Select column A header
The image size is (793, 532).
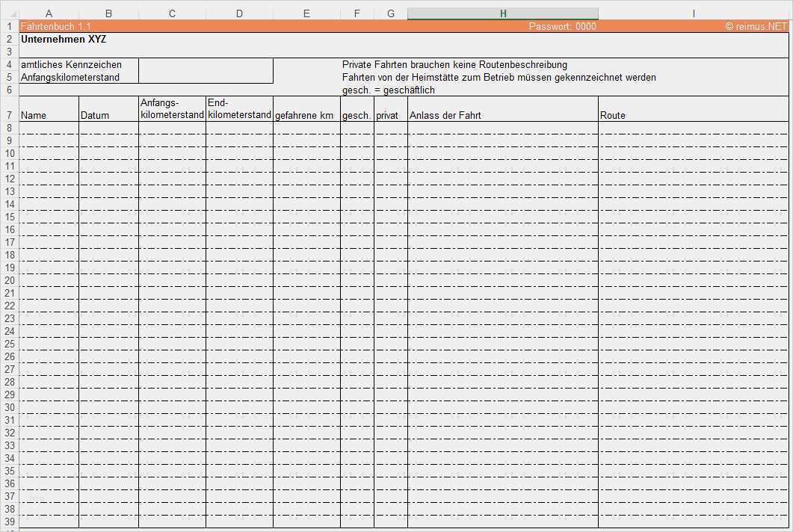49,13
